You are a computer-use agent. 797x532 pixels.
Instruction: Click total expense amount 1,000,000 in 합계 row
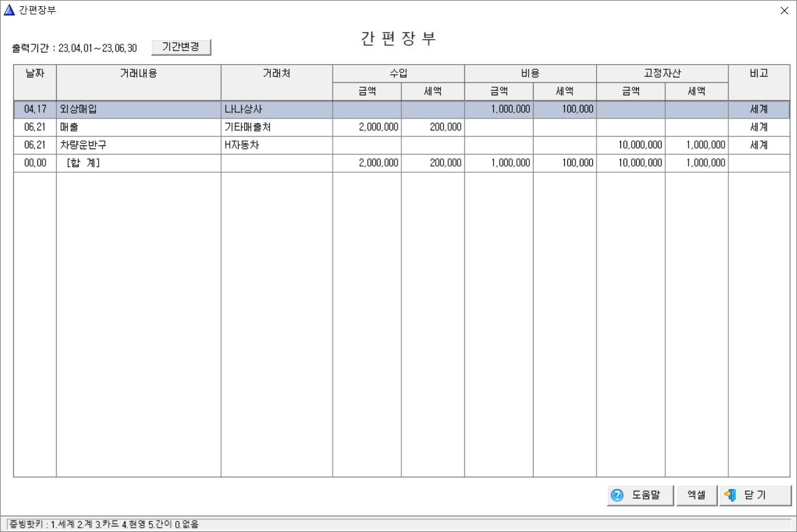coord(499,163)
